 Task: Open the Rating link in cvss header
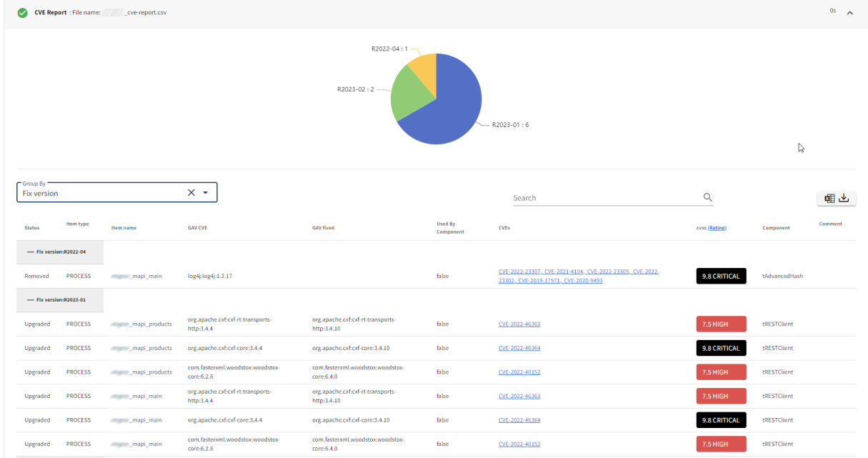point(717,228)
